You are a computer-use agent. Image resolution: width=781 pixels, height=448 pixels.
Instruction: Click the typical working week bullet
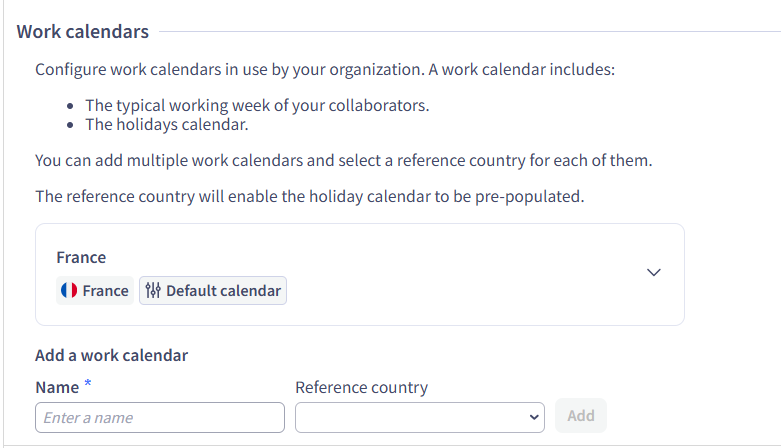(x=257, y=106)
